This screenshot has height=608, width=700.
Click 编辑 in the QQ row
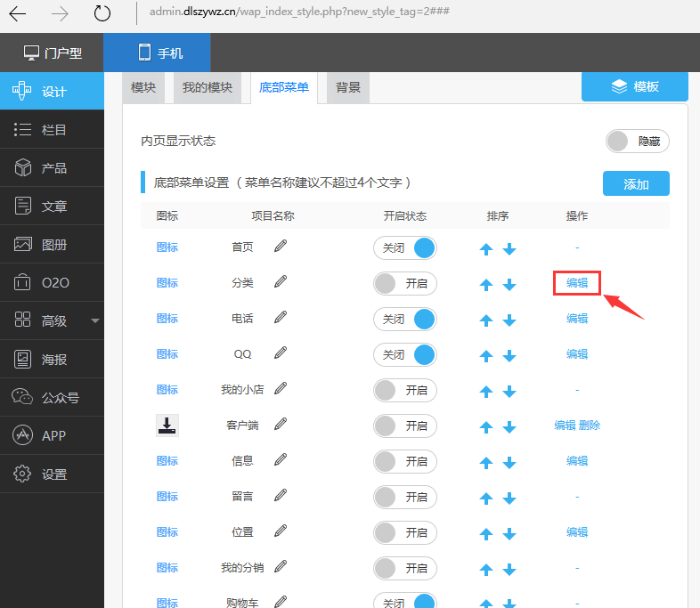[x=577, y=354]
